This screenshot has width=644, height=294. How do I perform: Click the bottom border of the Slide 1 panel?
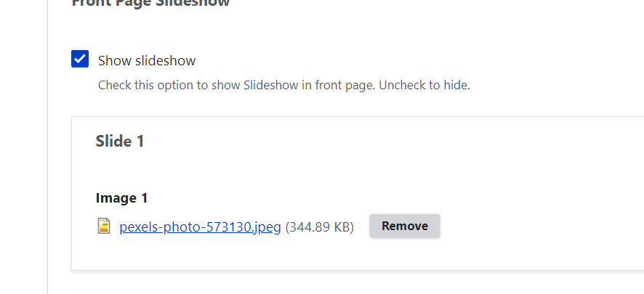(349, 270)
